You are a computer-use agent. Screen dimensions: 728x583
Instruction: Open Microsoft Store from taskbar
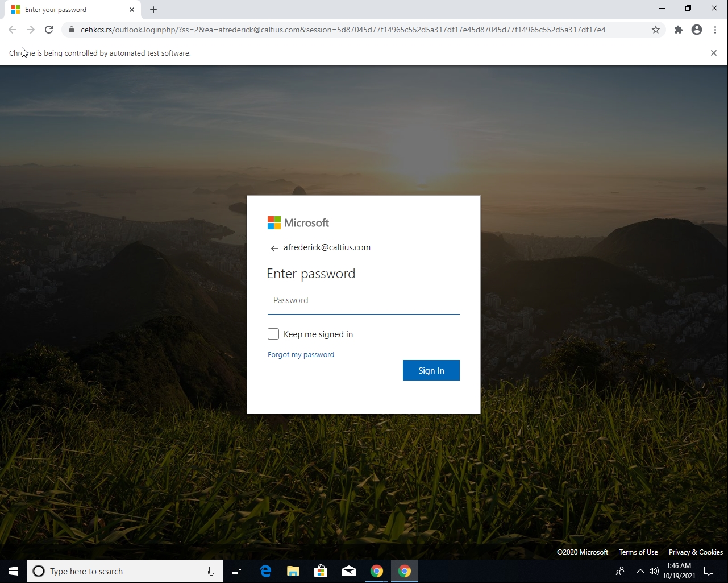pos(321,571)
